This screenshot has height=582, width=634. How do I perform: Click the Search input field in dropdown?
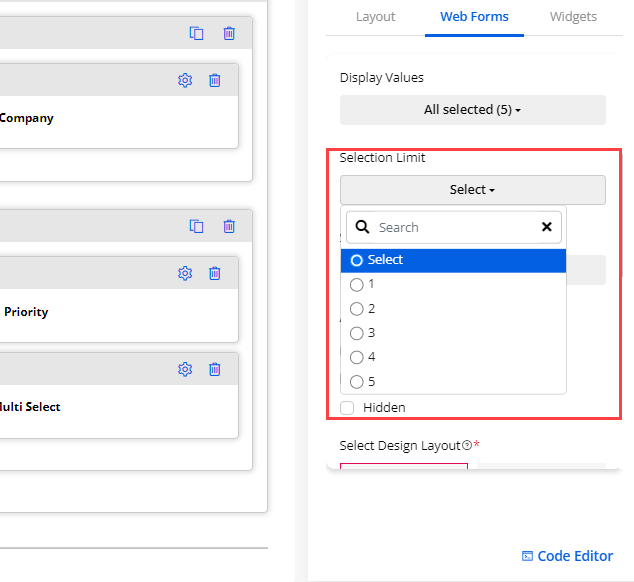coord(450,227)
